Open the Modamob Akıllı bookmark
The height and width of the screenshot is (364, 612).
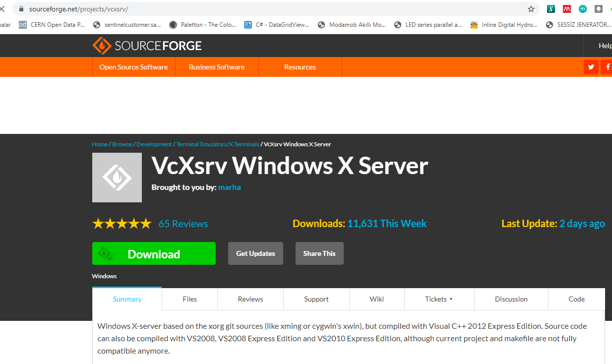pos(352,25)
